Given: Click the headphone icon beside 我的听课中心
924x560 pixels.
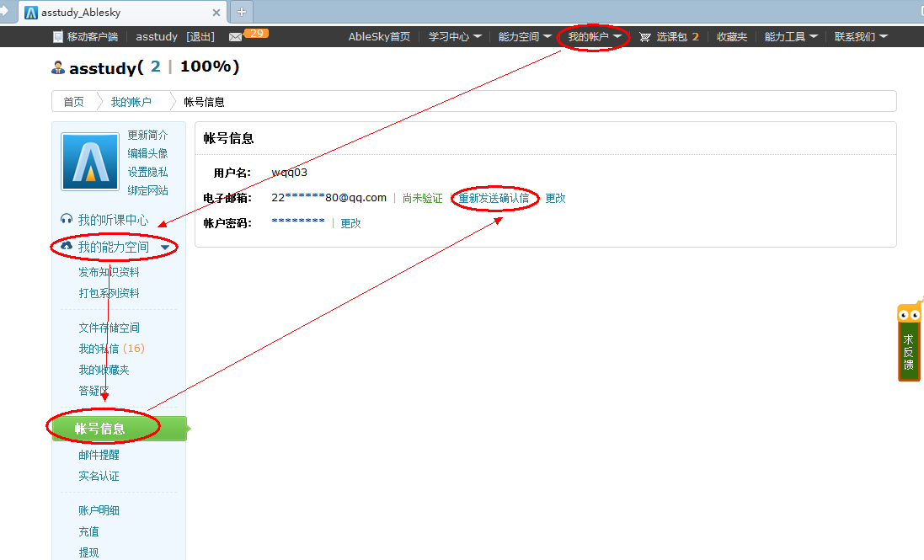Looking at the screenshot, I should [x=67, y=219].
